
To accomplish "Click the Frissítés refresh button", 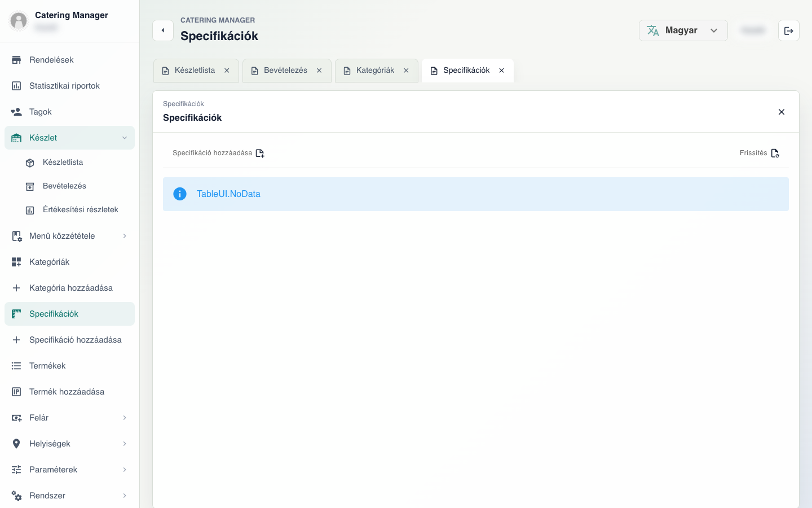I will tap(760, 153).
